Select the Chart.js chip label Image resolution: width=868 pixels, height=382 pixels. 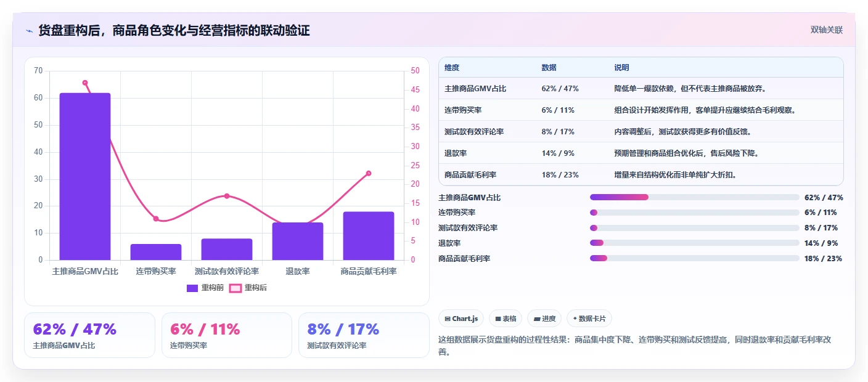pos(465,319)
